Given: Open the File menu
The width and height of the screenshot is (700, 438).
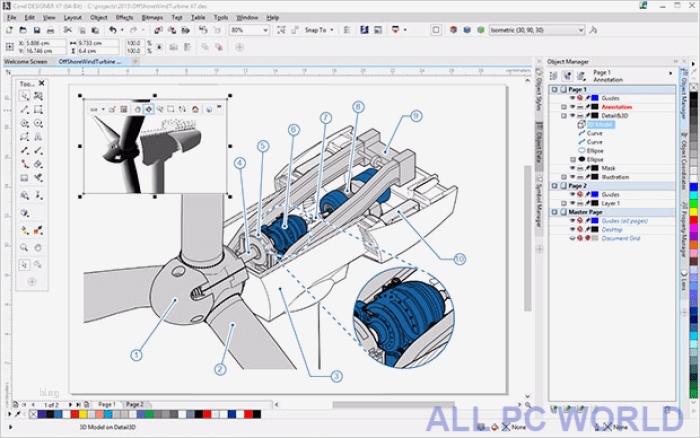Looking at the screenshot, I should [x=12, y=17].
